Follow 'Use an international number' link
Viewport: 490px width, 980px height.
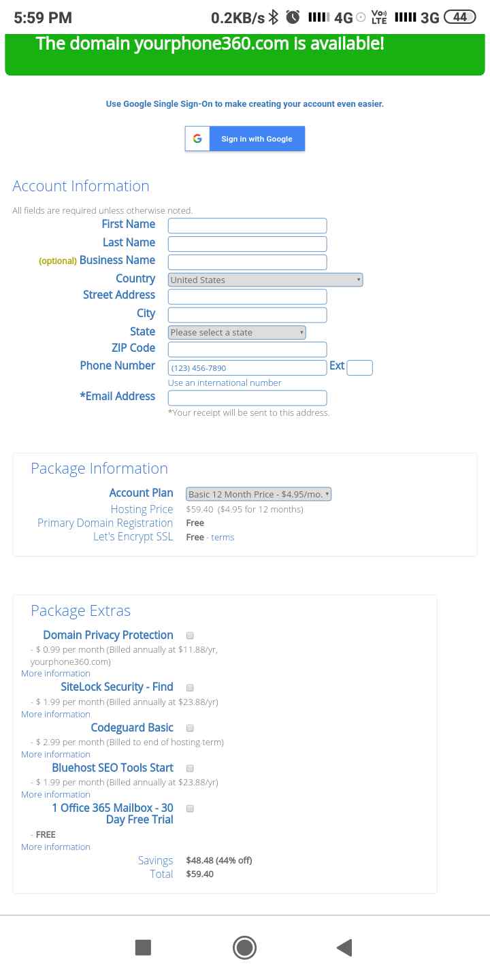pyautogui.click(x=225, y=383)
